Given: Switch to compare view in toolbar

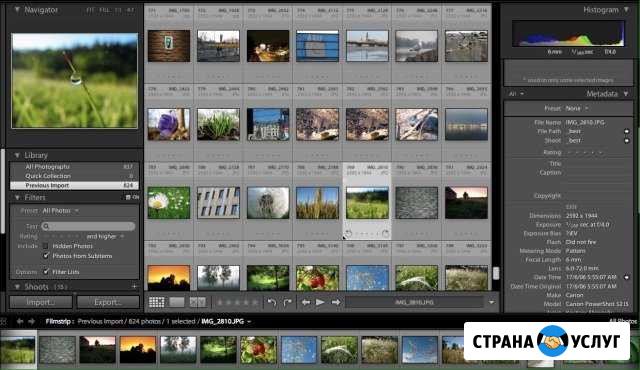Looking at the screenshot, I should coord(198,302).
